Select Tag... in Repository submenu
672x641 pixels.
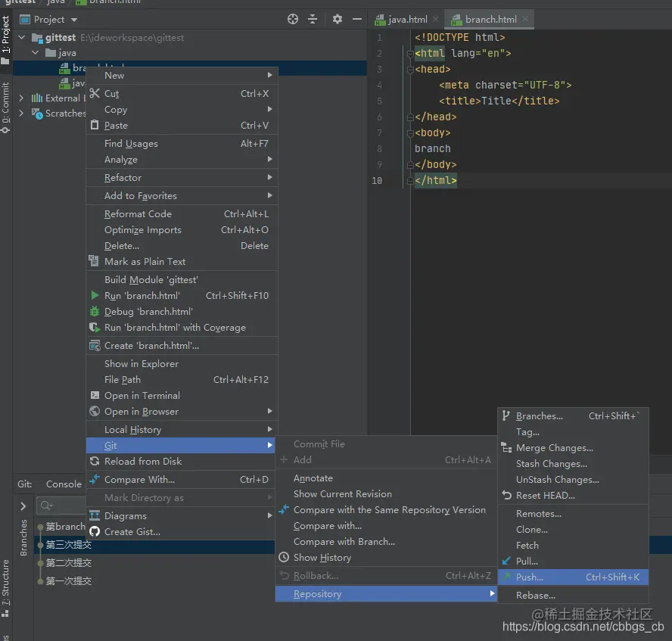[573, 432]
